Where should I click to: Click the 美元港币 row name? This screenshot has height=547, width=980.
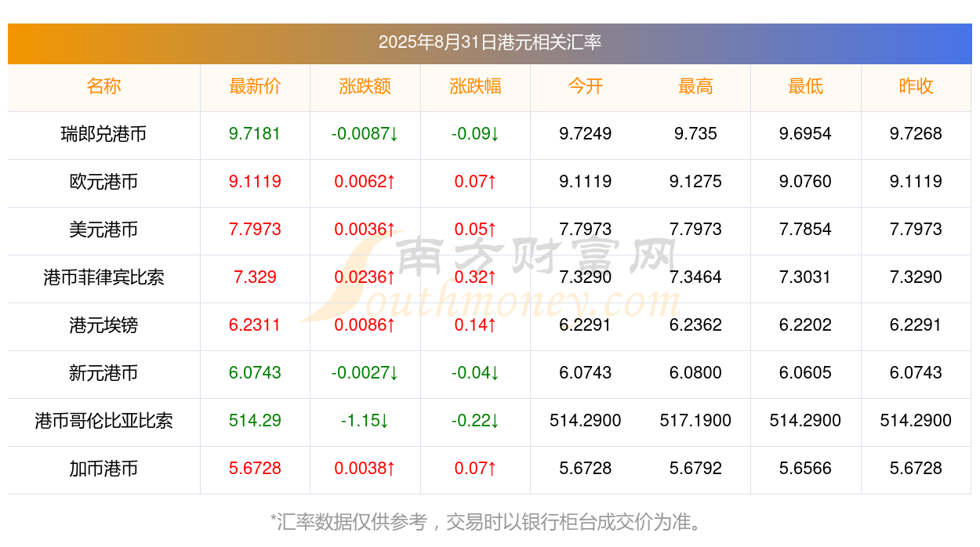coord(104,230)
